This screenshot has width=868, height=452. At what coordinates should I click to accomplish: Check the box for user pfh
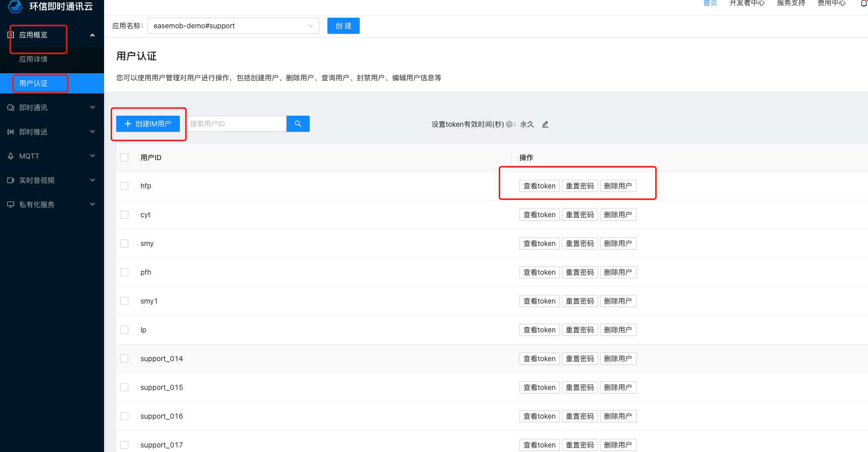124,272
